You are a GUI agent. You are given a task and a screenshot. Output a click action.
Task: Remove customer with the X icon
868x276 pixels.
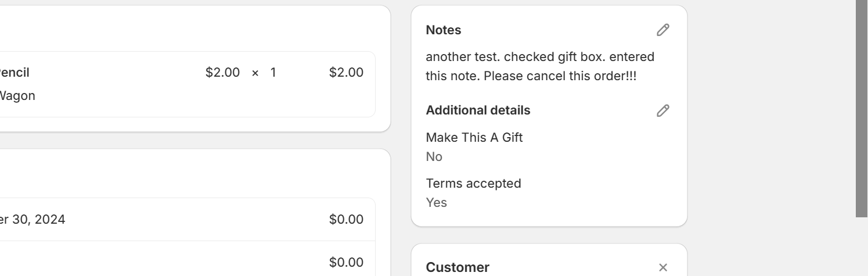pos(663,267)
